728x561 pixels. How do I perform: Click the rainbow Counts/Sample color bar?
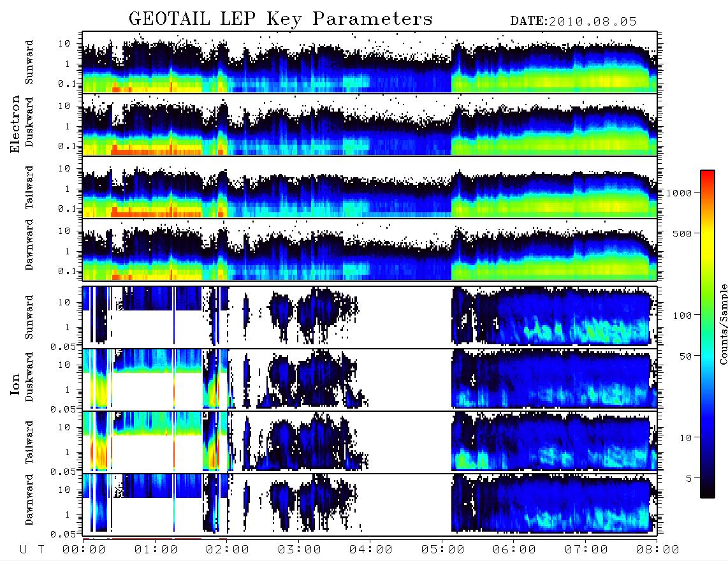(708, 334)
